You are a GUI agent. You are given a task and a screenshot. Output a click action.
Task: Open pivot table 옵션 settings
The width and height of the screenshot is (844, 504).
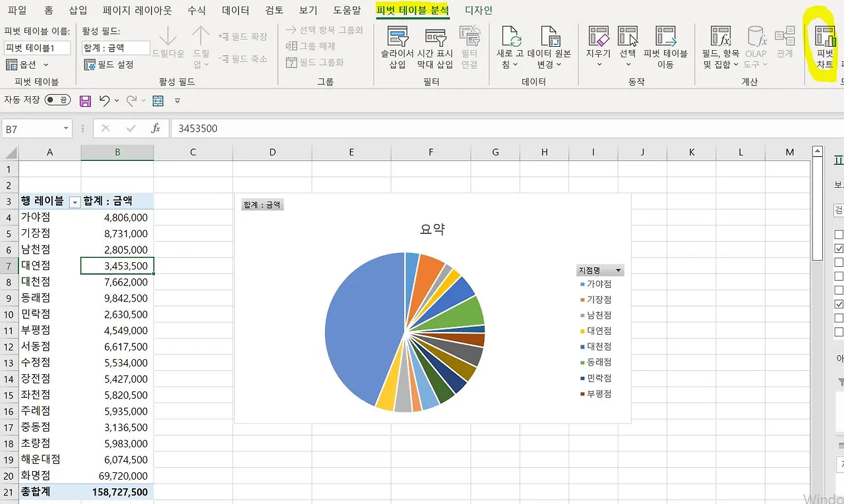tap(27, 65)
